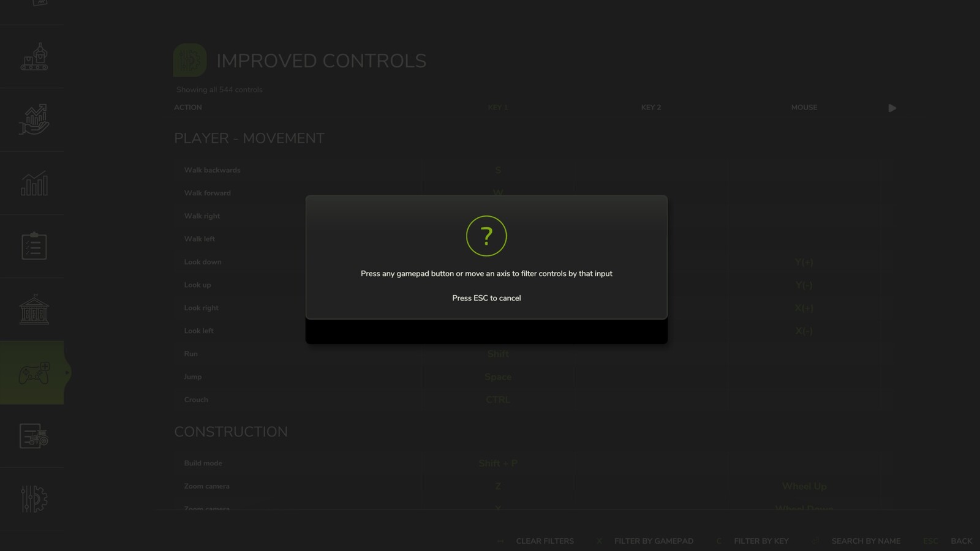Image resolution: width=980 pixels, height=551 pixels.
Task: Open the statistics bar chart icon
Action: (34, 183)
